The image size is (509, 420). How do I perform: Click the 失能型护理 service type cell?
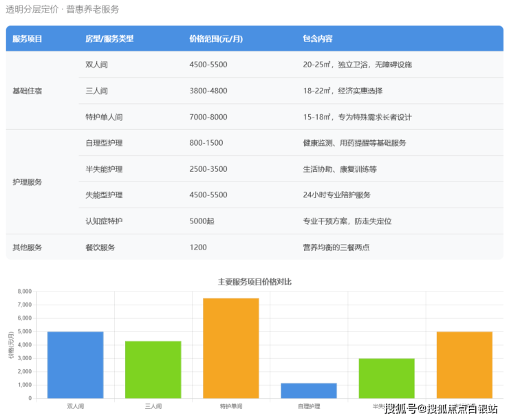click(104, 195)
